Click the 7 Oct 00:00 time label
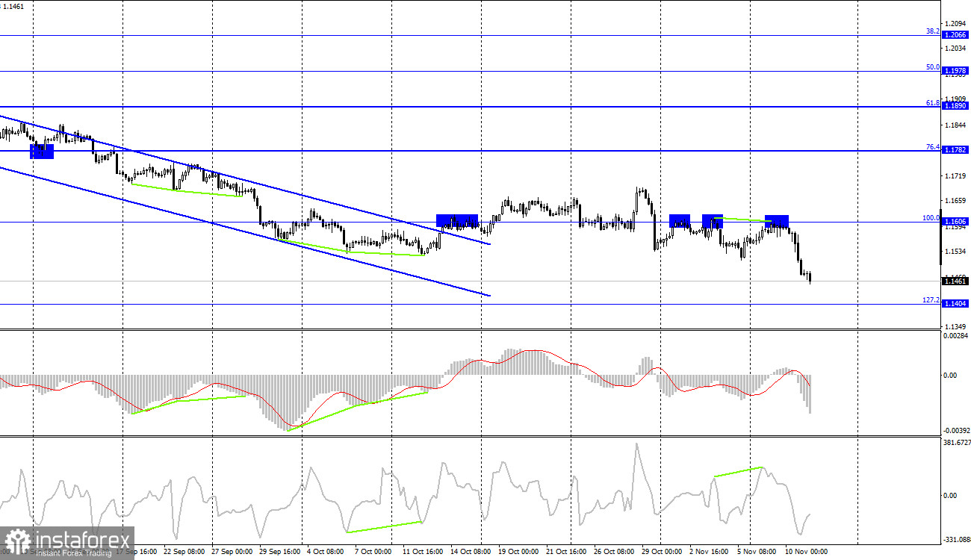 click(373, 552)
